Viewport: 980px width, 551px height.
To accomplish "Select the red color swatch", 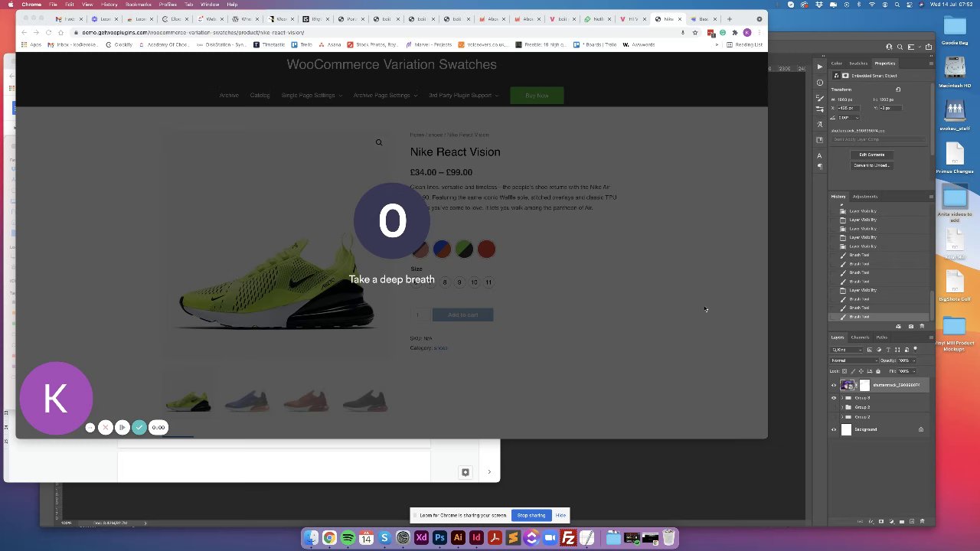I will pos(486,249).
